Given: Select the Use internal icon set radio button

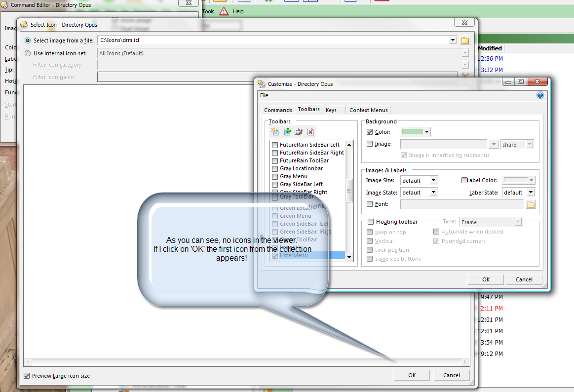Looking at the screenshot, I should click(x=28, y=54).
